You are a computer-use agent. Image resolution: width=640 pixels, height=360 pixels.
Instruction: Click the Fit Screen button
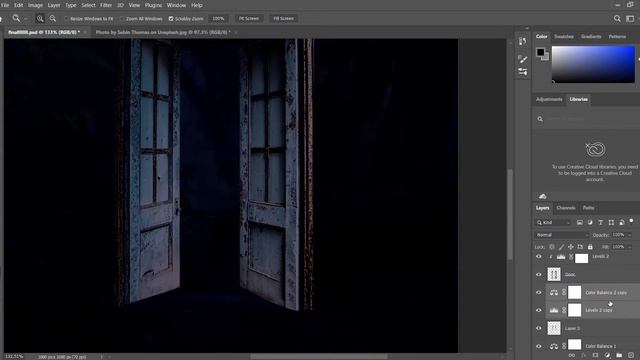249,18
